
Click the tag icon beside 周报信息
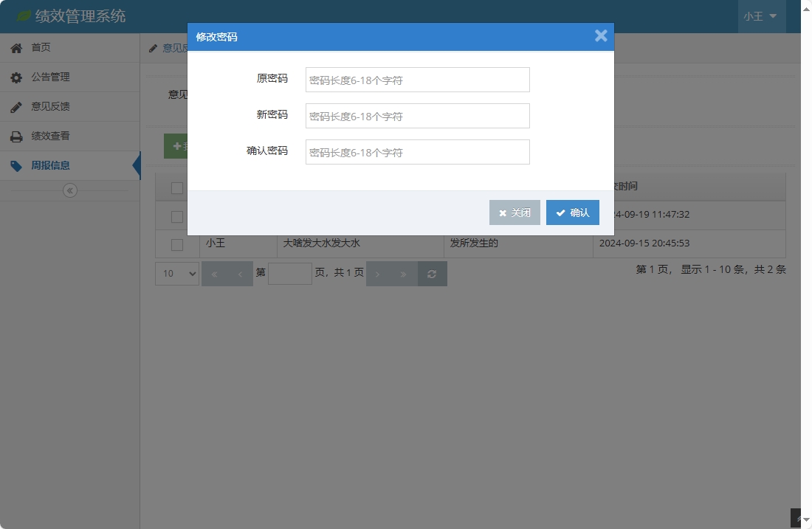pyautogui.click(x=16, y=165)
